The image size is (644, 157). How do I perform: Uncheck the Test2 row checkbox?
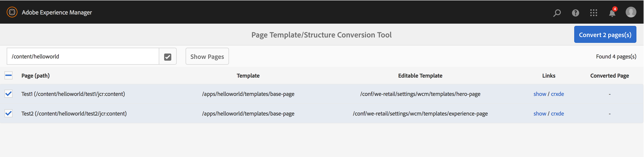click(x=8, y=113)
